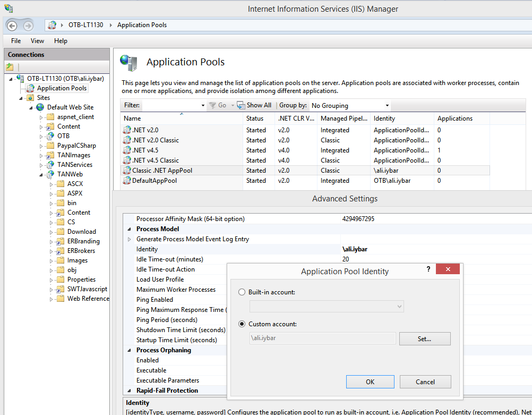Screen dimensions: 532x415
Task: Open the File menu
Action: 16,41
